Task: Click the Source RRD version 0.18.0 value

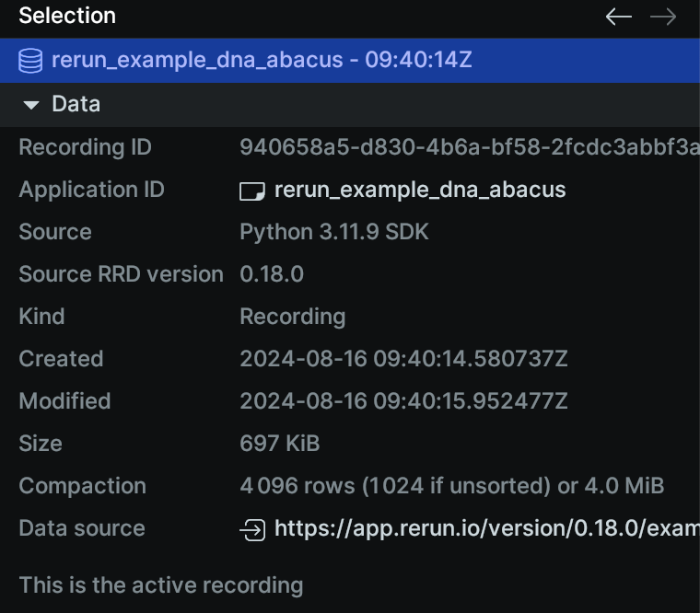Action: 271,274
